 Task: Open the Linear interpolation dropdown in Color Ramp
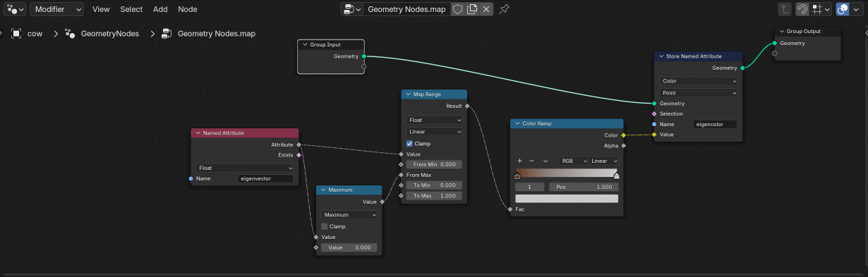(604, 161)
